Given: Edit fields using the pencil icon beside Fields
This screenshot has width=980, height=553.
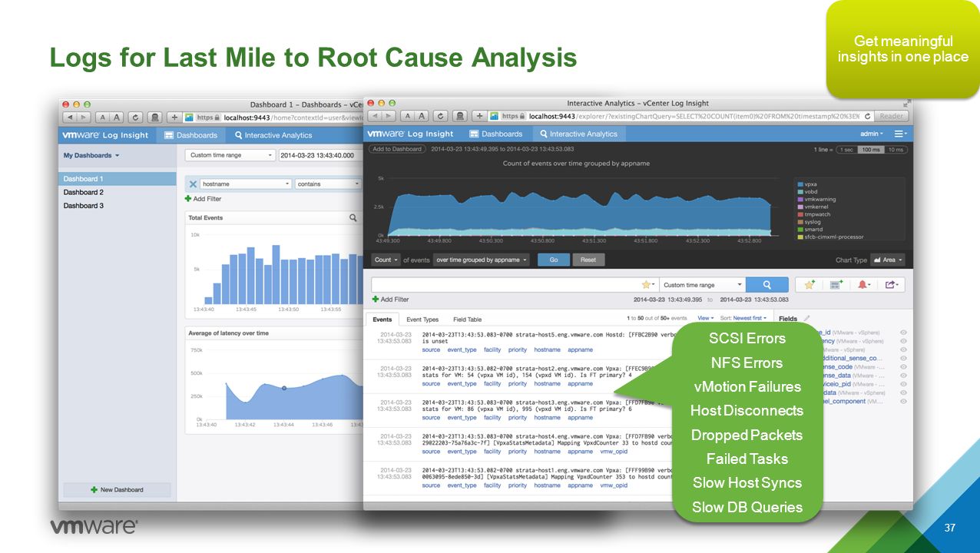Looking at the screenshot, I should click(806, 318).
